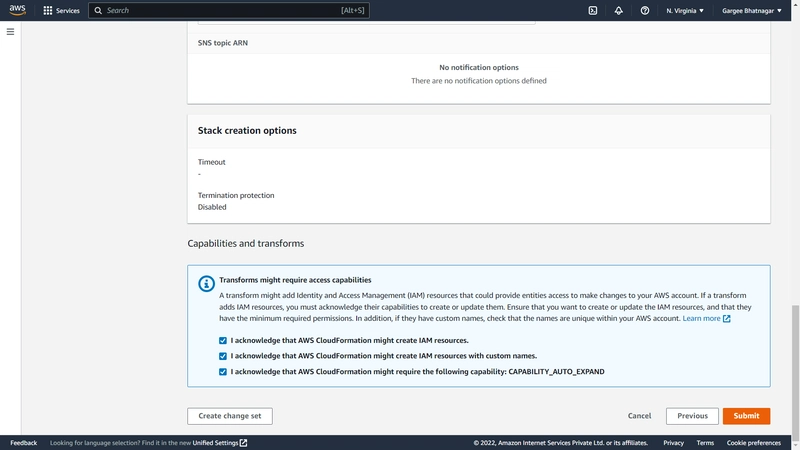The image size is (800, 450).
Task: Open the Gargee Bhatnagar account dropdown
Action: click(752, 10)
